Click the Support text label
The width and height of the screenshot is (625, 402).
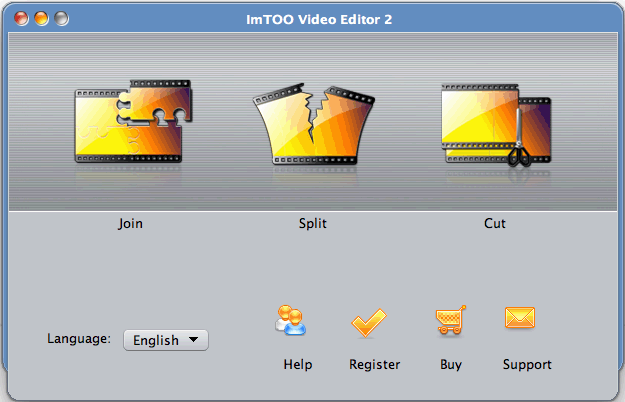point(527,365)
